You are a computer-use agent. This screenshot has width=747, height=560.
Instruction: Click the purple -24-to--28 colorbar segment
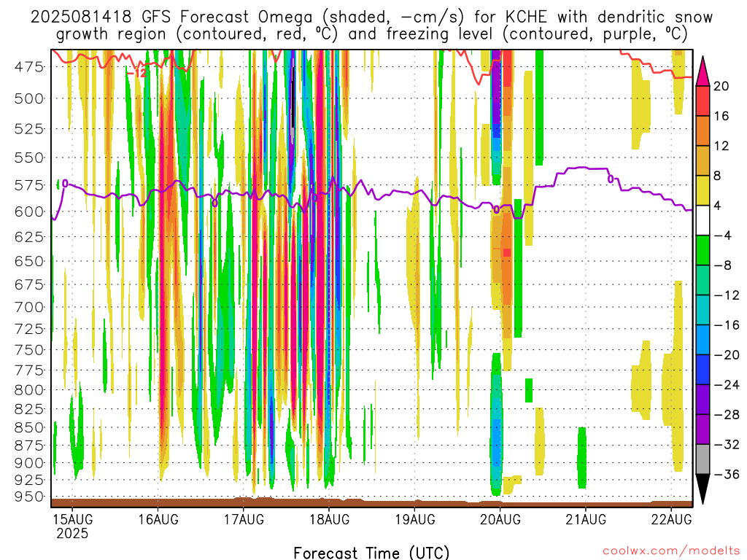tap(703, 400)
